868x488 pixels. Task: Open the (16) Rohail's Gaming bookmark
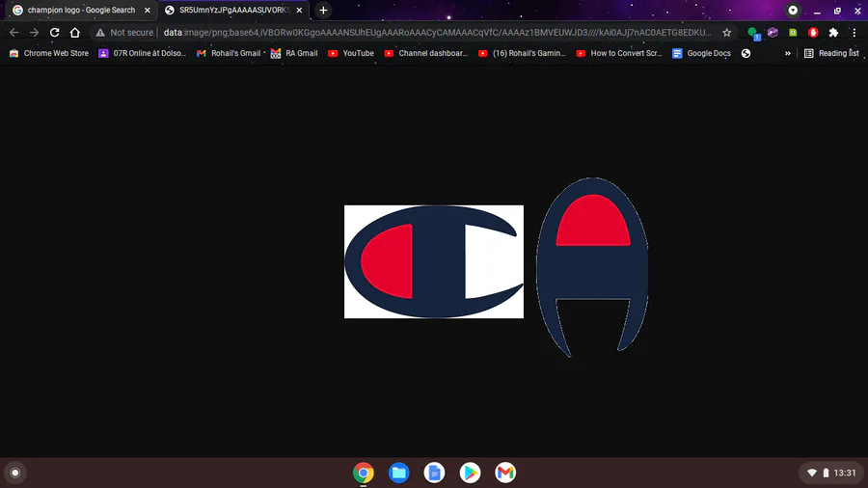click(x=522, y=54)
